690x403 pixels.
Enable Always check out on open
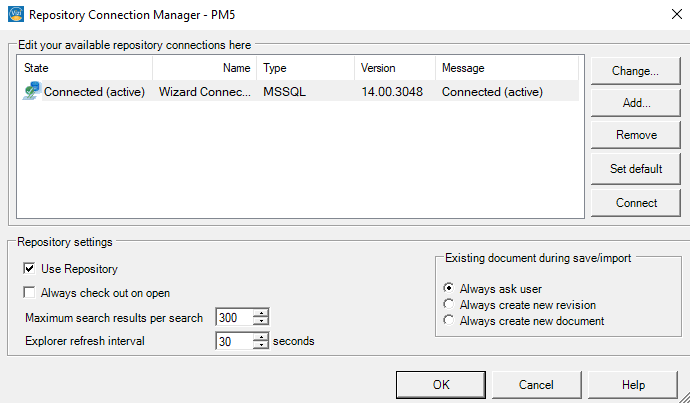click(29, 293)
